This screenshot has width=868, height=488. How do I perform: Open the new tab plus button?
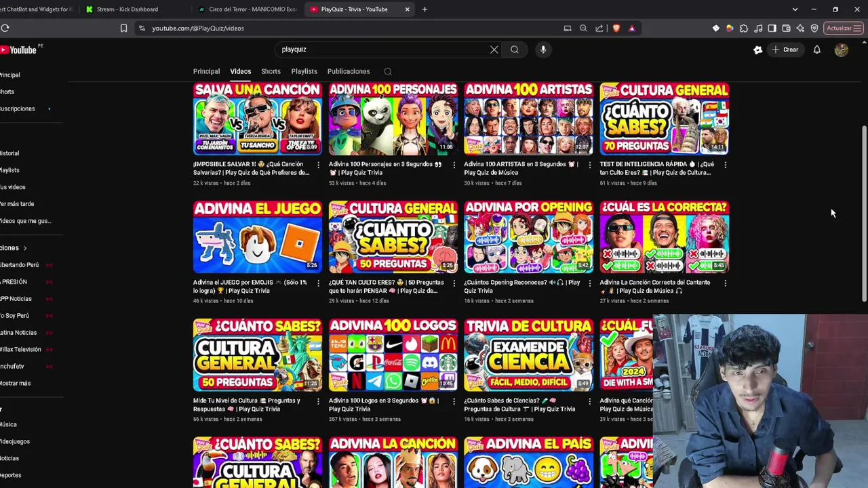pos(425,9)
